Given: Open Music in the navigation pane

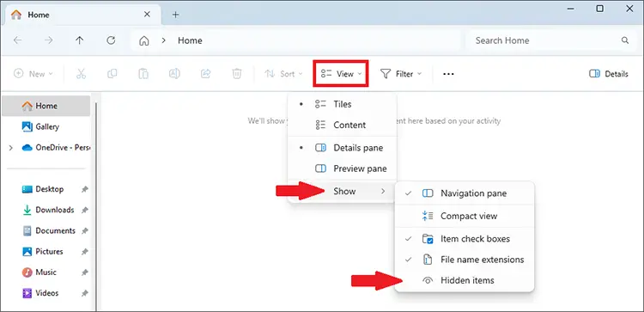Looking at the screenshot, I should [46, 272].
